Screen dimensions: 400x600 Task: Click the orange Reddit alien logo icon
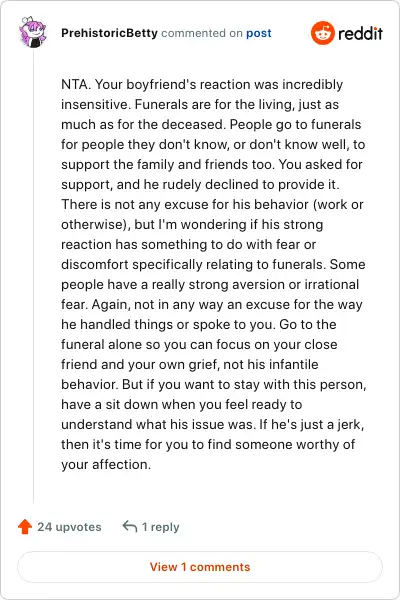tap(322, 33)
